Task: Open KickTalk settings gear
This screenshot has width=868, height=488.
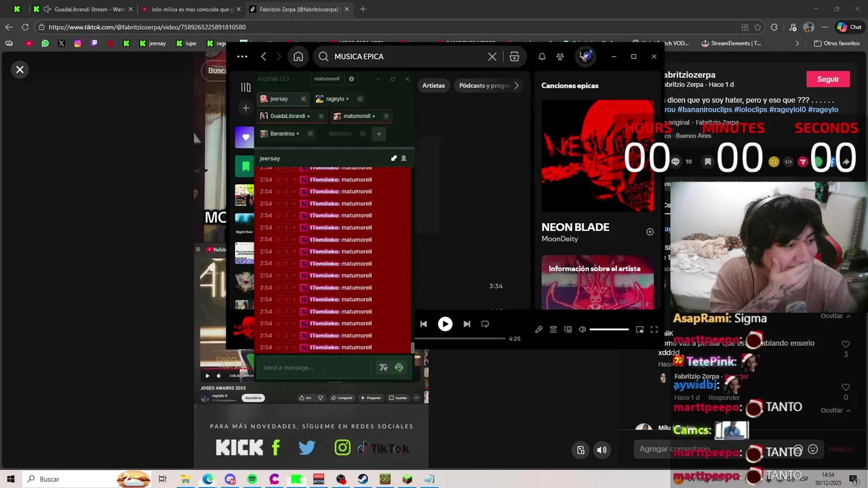Action: pyautogui.click(x=351, y=79)
